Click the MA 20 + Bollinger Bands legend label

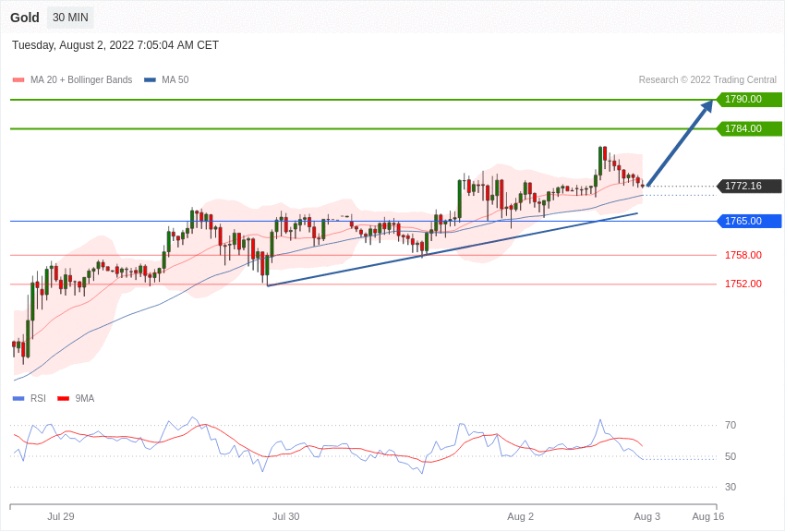pos(81,79)
